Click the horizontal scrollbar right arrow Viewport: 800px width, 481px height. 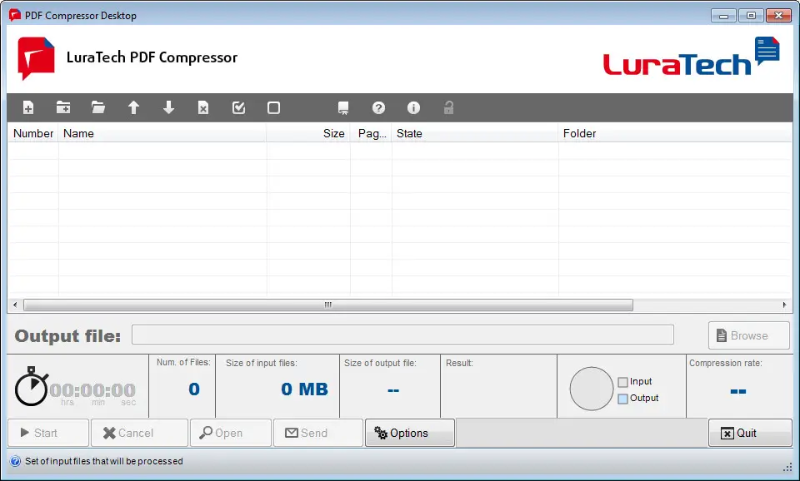click(x=785, y=305)
